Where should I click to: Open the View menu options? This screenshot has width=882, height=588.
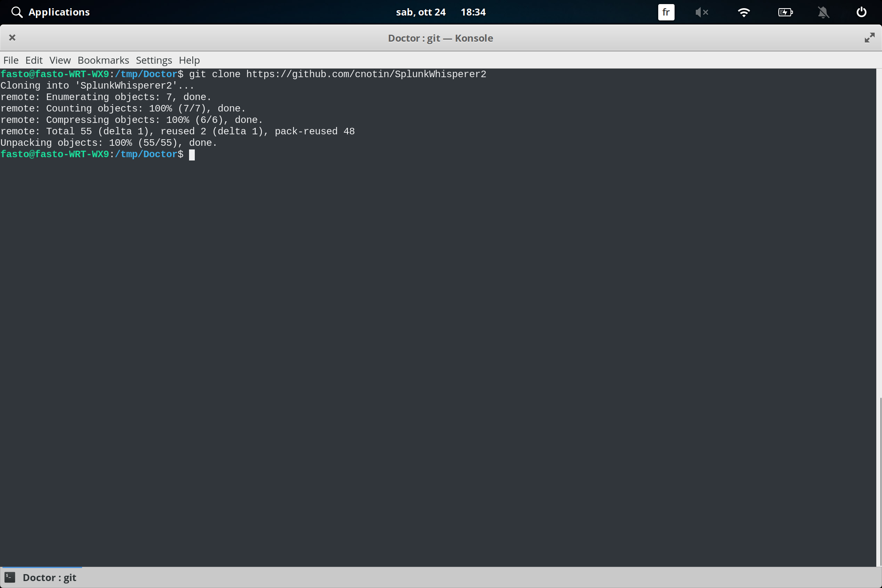pos(60,60)
